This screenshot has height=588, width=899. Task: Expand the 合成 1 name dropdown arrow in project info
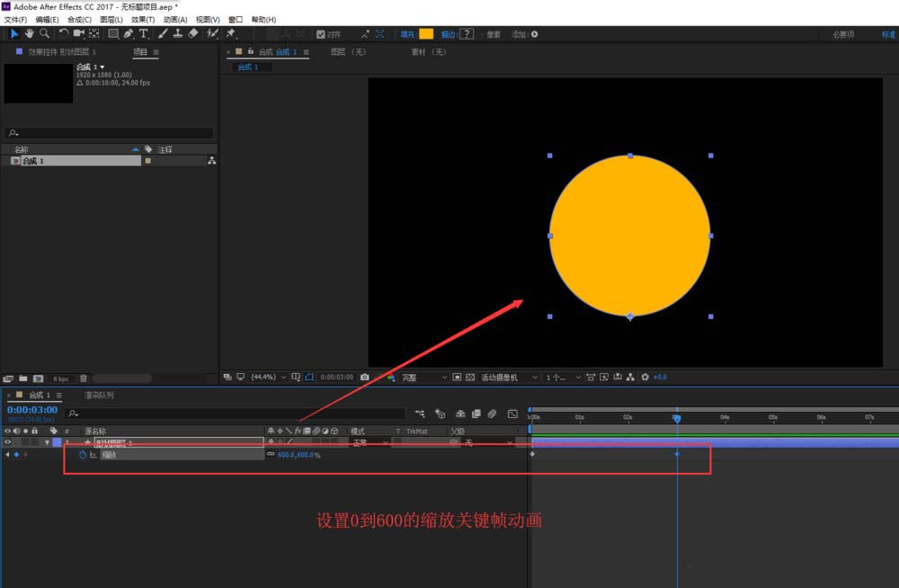(x=102, y=67)
